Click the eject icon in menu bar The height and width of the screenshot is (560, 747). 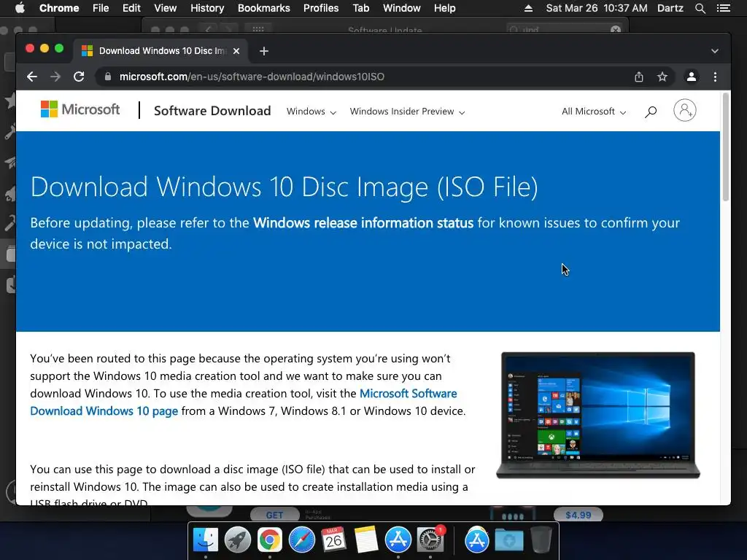click(x=528, y=8)
